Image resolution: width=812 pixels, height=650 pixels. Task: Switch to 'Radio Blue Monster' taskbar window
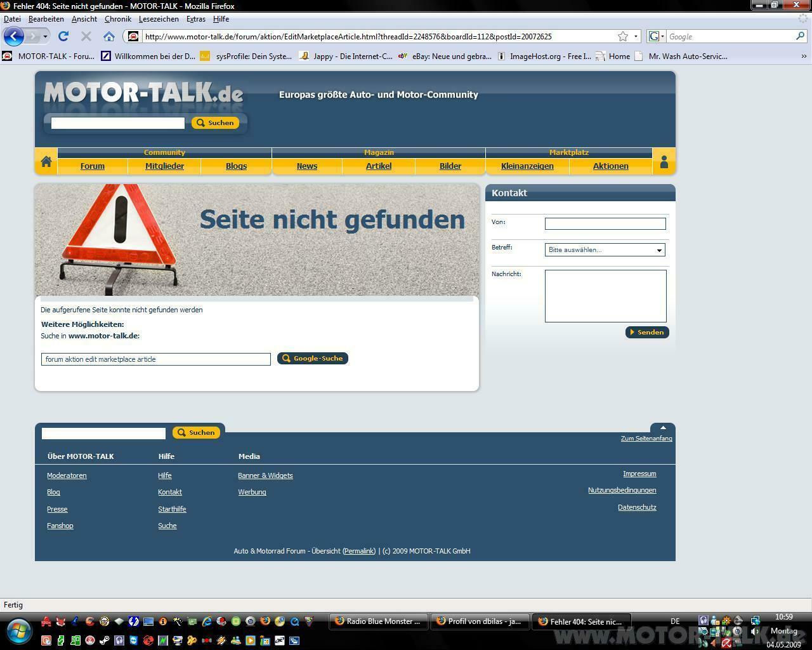379,621
